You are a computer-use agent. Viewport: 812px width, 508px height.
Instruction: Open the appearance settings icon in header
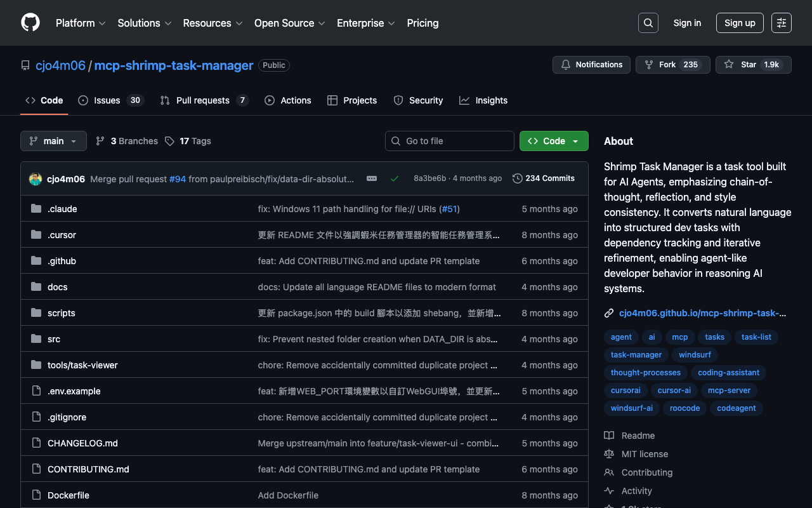click(782, 23)
